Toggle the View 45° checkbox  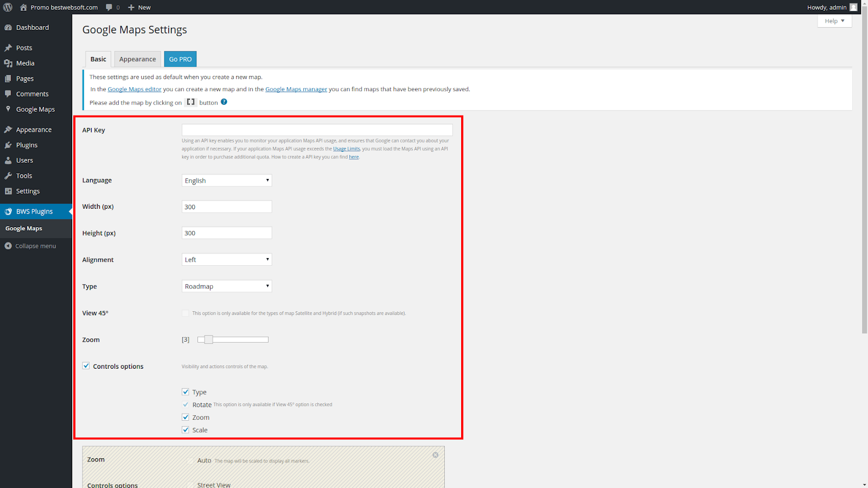[x=186, y=313]
